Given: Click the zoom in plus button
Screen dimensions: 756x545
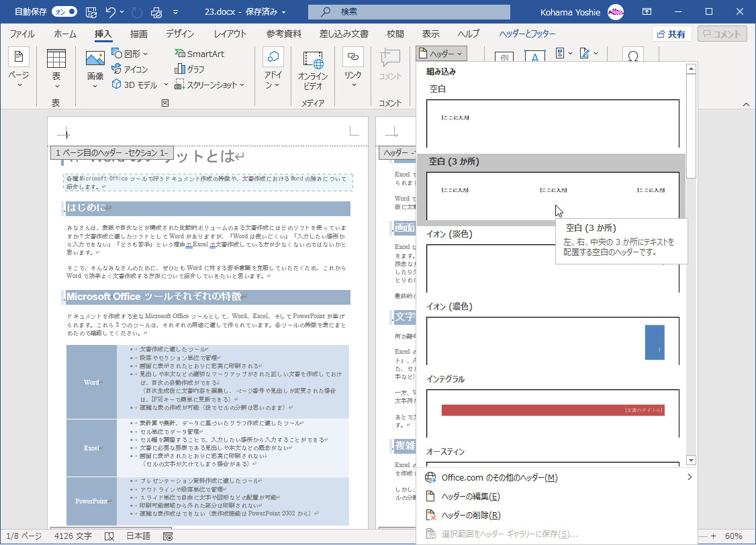Looking at the screenshot, I should pyautogui.click(x=714, y=536).
